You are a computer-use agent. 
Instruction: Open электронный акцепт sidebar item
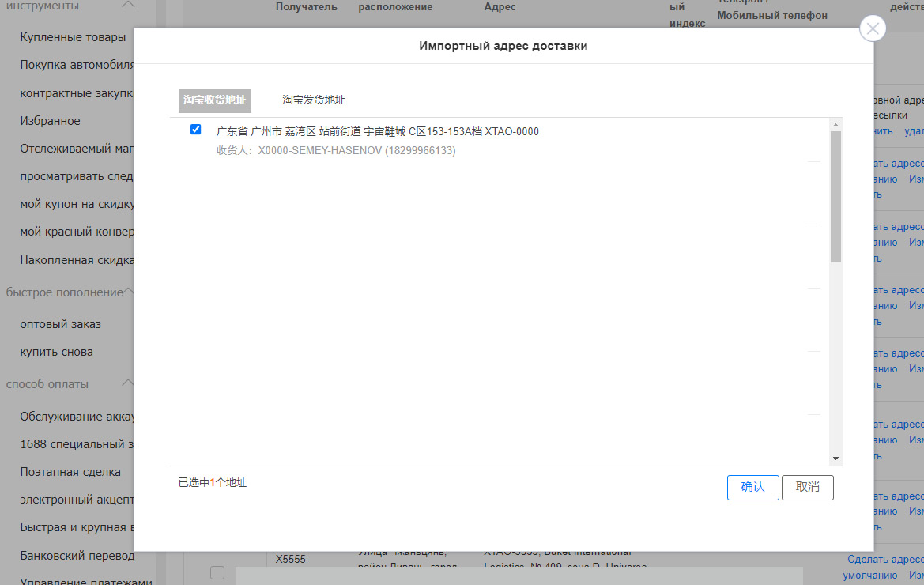coord(77,500)
